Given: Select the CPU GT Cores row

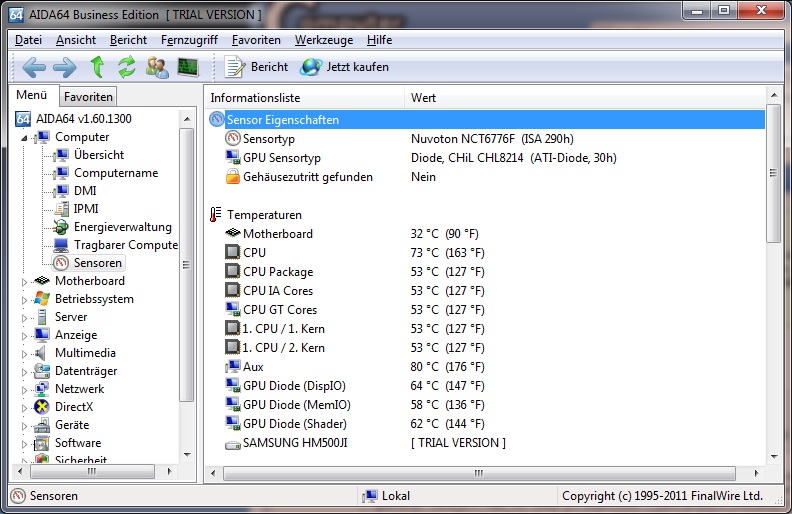Looking at the screenshot, I should tap(487, 310).
